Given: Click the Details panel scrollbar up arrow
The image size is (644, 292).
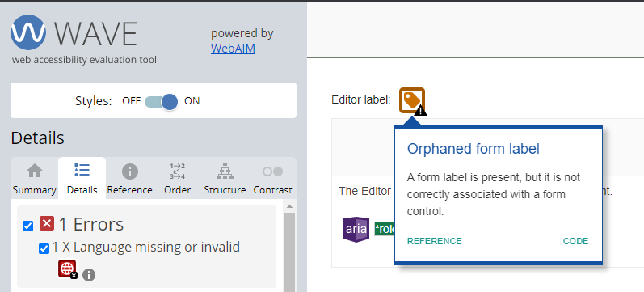Looking at the screenshot, I should [289, 206].
